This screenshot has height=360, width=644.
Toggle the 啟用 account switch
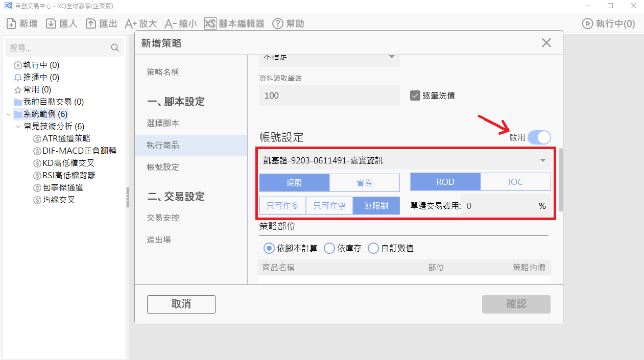pos(539,137)
